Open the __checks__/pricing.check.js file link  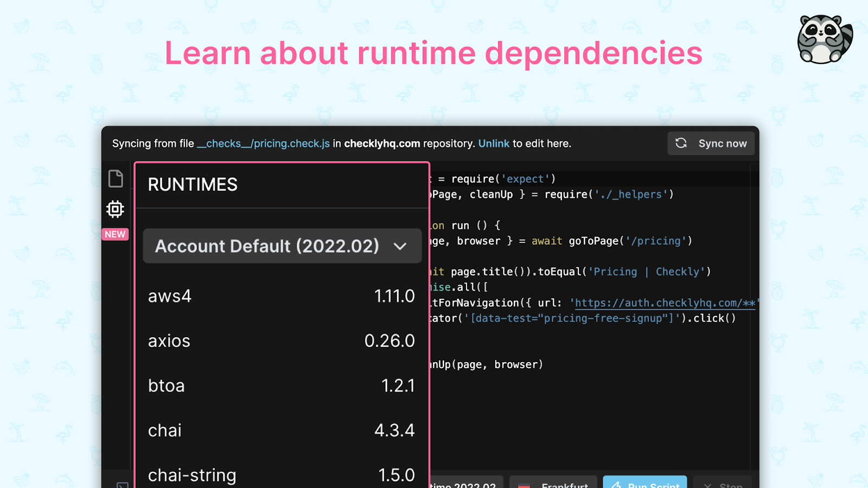pyautogui.click(x=264, y=143)
